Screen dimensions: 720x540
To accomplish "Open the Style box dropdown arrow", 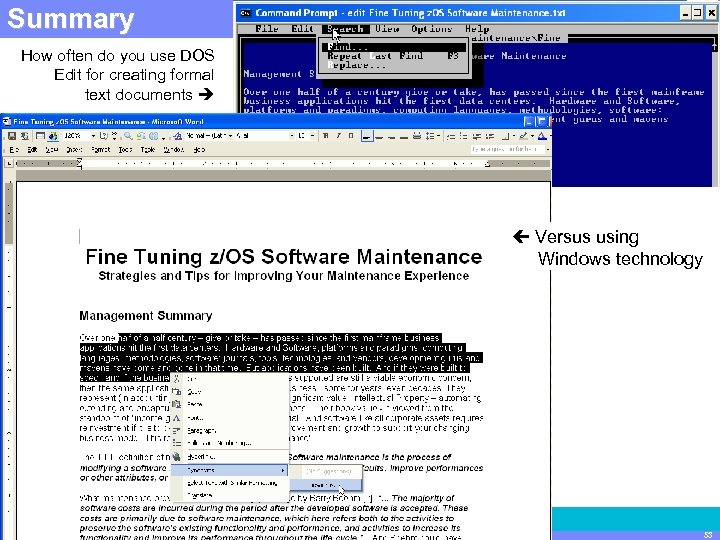I will (231, 136).
